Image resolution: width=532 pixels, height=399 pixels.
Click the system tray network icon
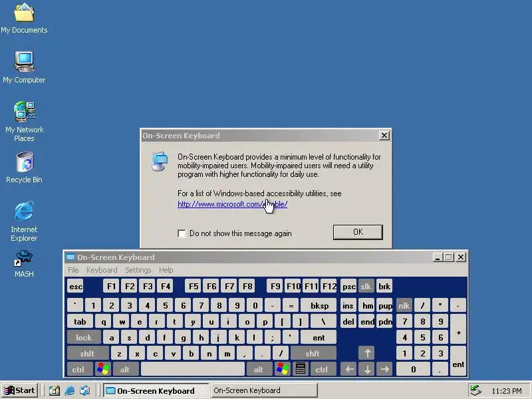pos(476,390)
